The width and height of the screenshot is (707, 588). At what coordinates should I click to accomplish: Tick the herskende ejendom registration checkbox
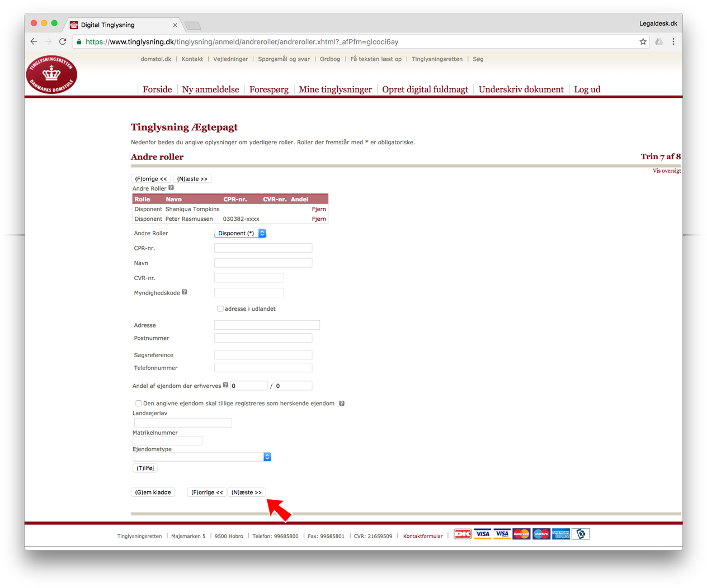[138, 403]
